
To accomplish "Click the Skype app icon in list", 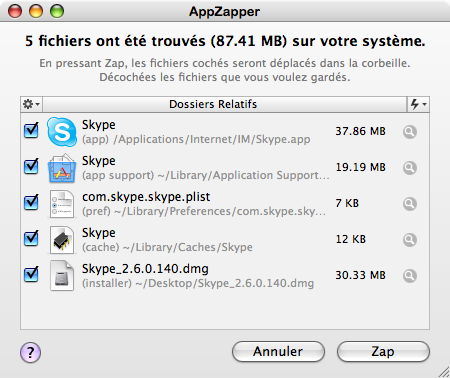I will (62, 132).
